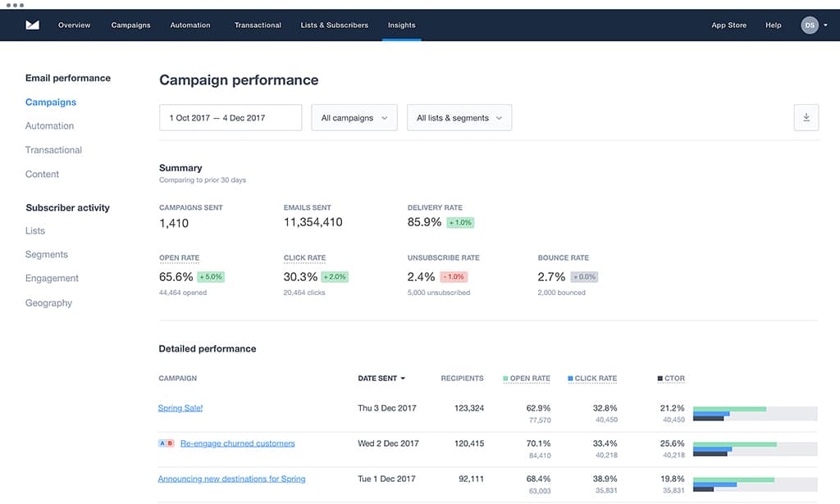The image size is (840, 504).
Task: Open the Transactional menu in the navbar
Action: pos(258,25)
